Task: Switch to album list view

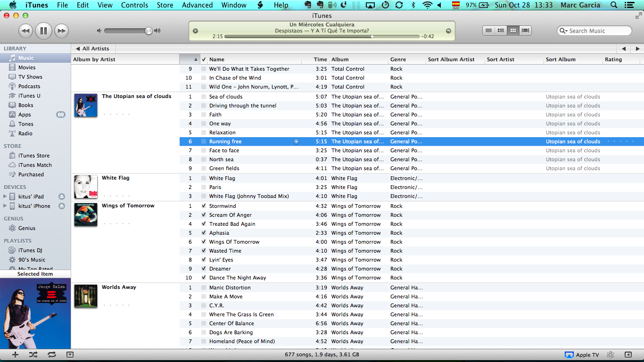Action: [x=501, y=31]
